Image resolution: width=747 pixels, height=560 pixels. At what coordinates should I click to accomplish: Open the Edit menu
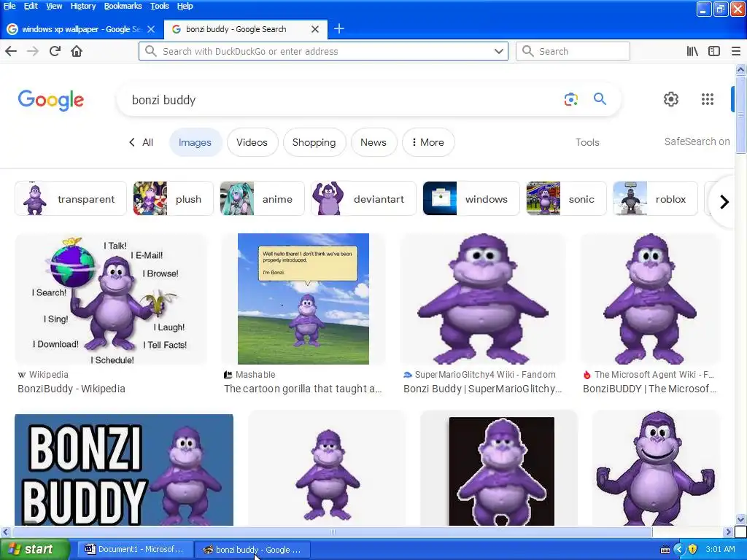click(x=31, y=6)
